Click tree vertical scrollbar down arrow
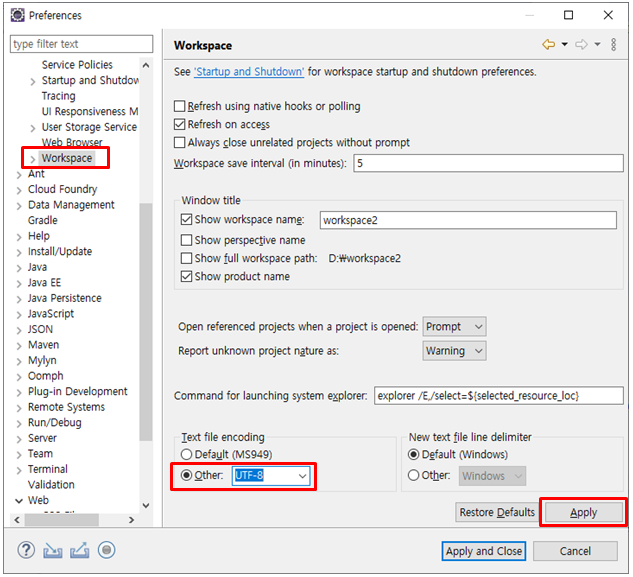The width and height of the screenshot is (633, 577). coord(146,506)
